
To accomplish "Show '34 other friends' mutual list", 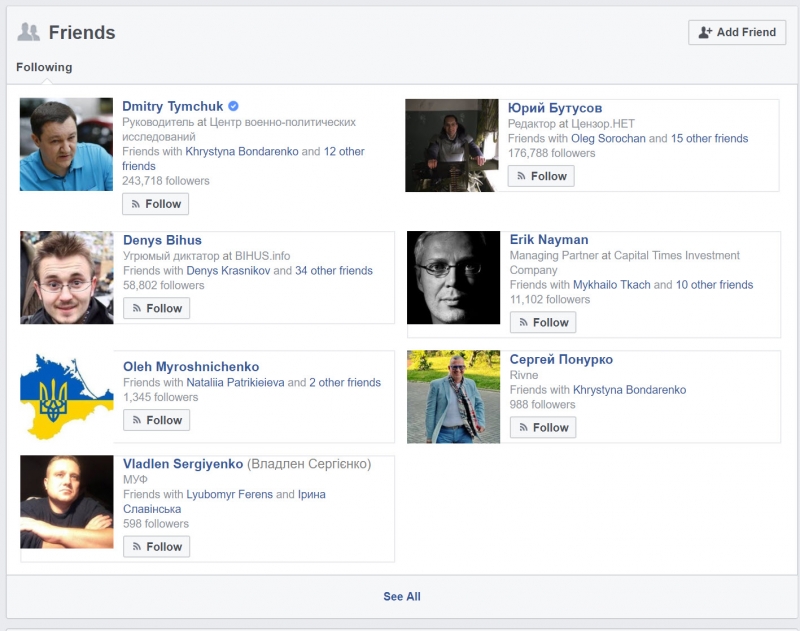I will tap(333, 270).
